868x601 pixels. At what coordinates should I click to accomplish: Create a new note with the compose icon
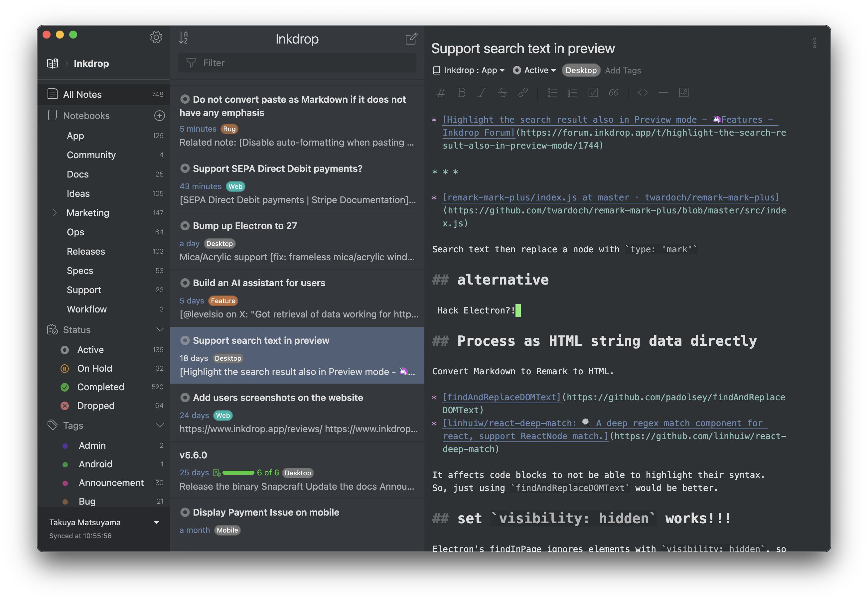pyautogui.click(x=411, y=39)
